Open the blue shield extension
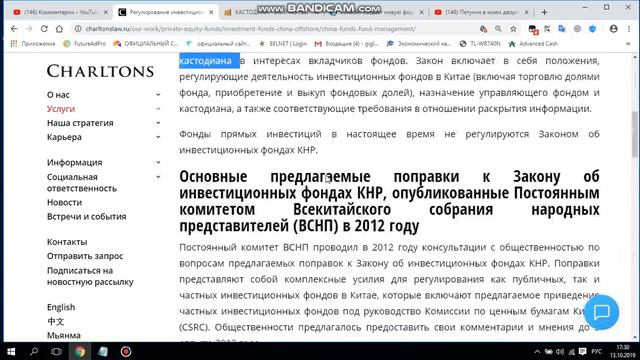Viewport: 640px width, 360px height. [592, 29]
